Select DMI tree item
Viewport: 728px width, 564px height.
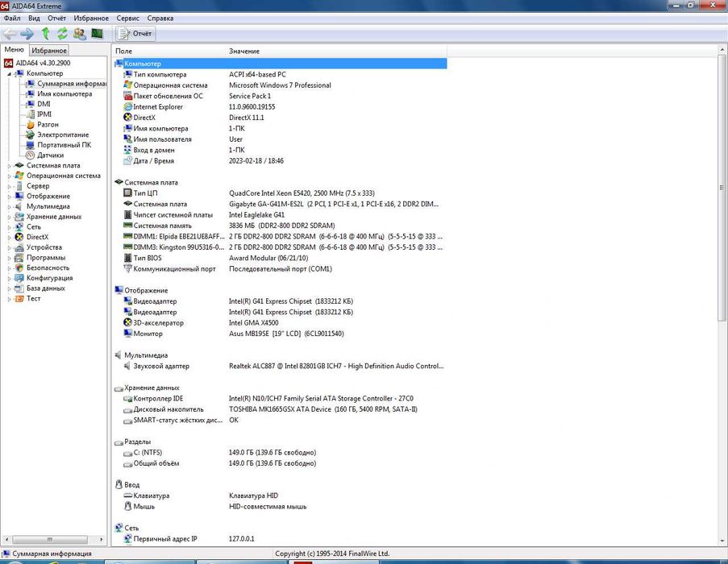[x=44, y=105]
